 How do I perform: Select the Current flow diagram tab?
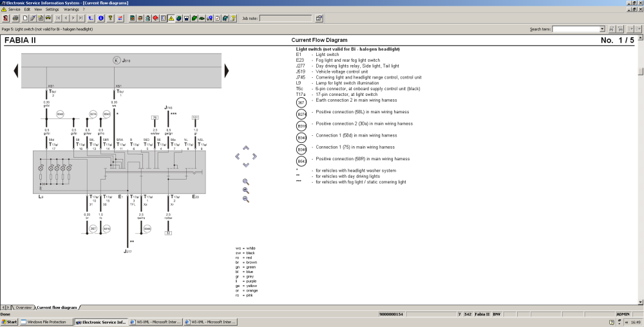57,307
